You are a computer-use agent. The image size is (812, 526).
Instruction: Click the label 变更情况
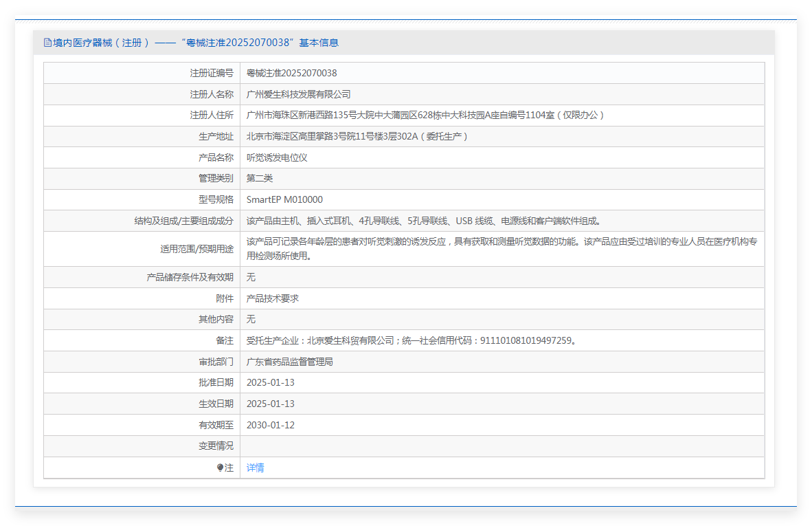coord(216,446)
